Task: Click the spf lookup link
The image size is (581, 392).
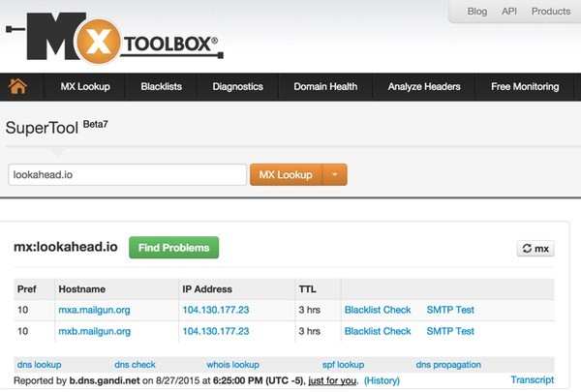Action: point(343,365)
